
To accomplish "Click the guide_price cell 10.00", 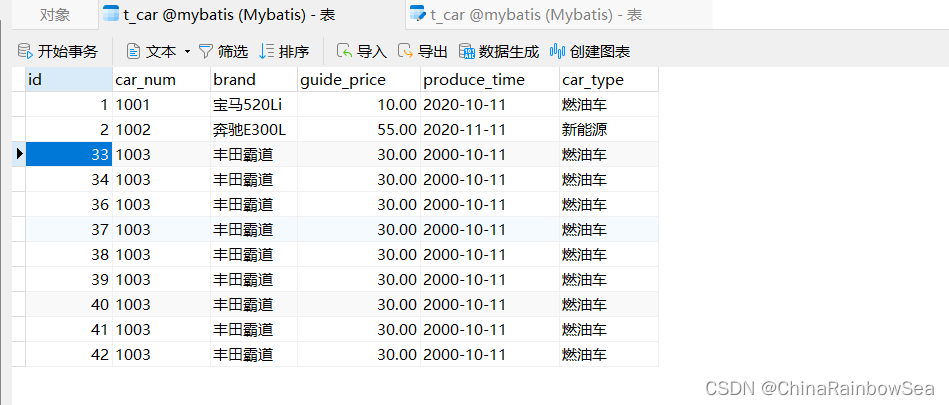I will point(359,105).
